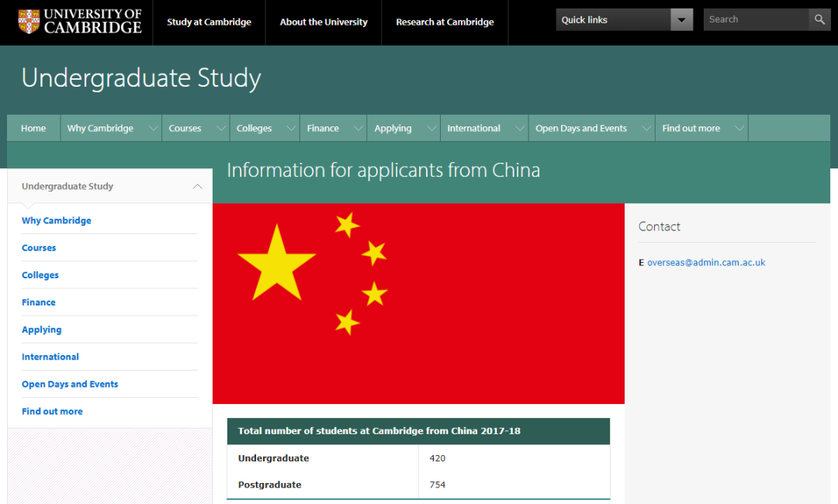Click the Undergraduate row label
This screenshot has width=838, height=504.
(x=274, y=458)
